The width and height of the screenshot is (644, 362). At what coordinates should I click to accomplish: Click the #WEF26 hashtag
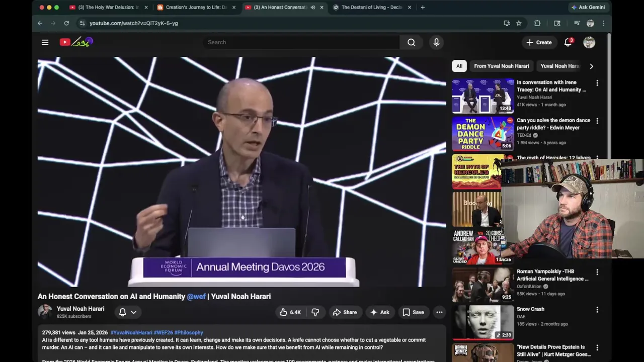pos(163,332)
